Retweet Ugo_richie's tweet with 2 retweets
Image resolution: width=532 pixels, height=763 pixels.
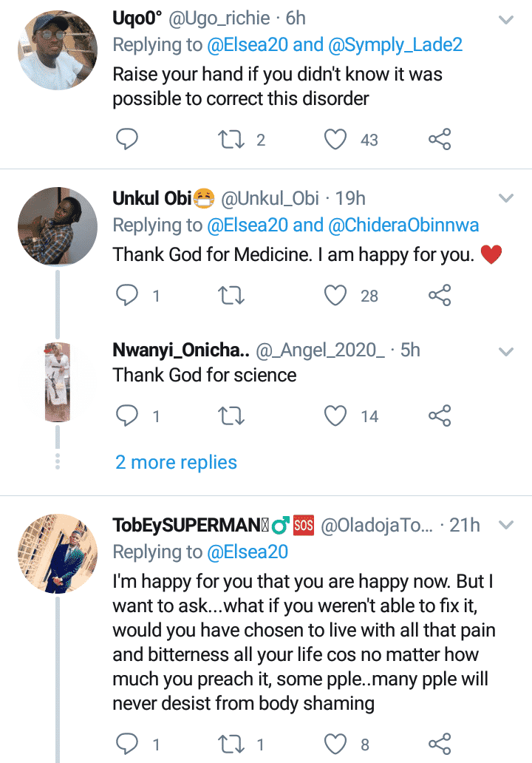click(233, 138)
